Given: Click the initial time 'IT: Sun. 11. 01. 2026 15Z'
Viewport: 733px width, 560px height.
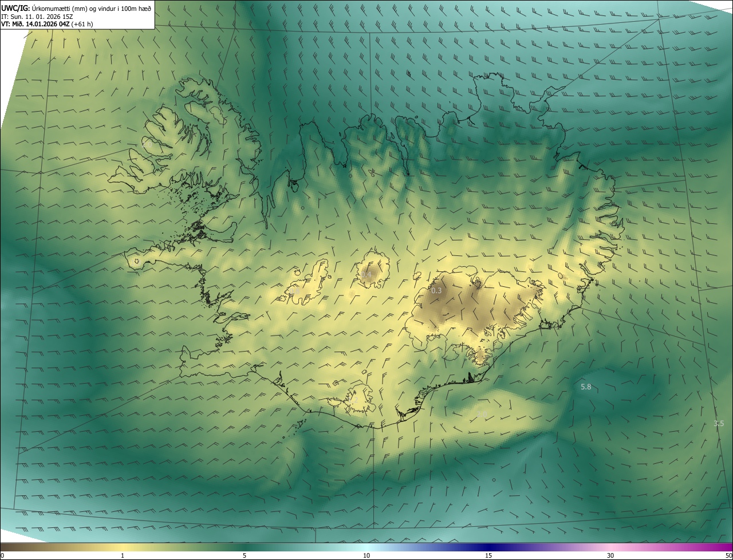Looking at the screenshot, I should click(x=37, y=17).
